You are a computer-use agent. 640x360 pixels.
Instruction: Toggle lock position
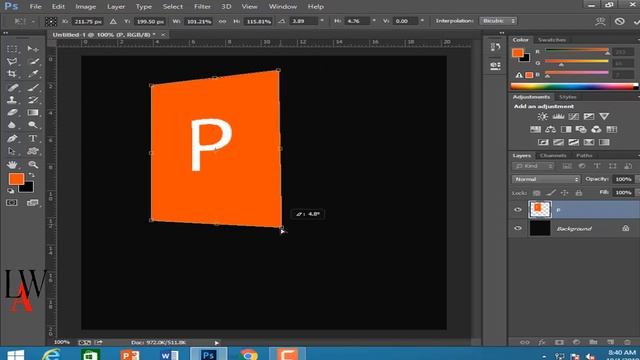point(565,193)
